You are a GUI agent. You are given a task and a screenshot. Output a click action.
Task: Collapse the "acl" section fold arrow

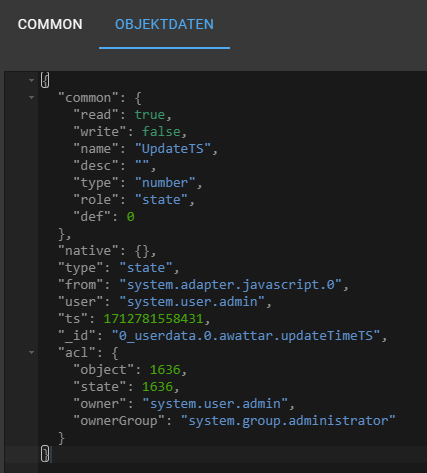(x=31, y=352)
